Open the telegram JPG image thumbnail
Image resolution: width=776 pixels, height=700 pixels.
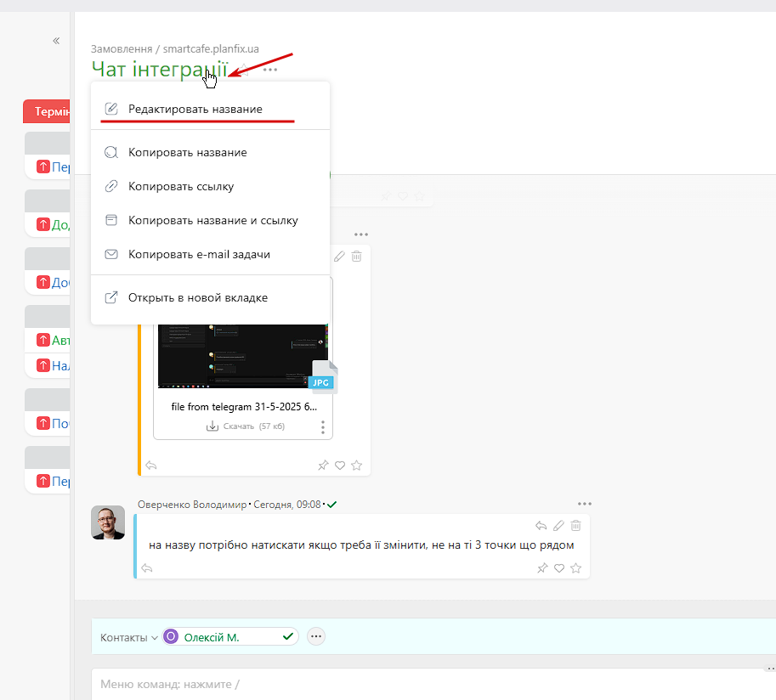(x=242, y=356)
